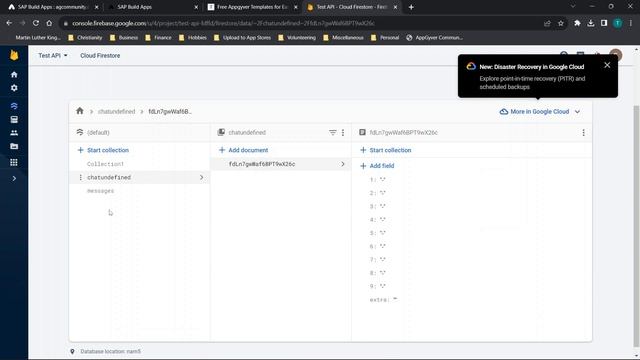Select field 9 value
640x360 pixels.
tap(382, 286)
